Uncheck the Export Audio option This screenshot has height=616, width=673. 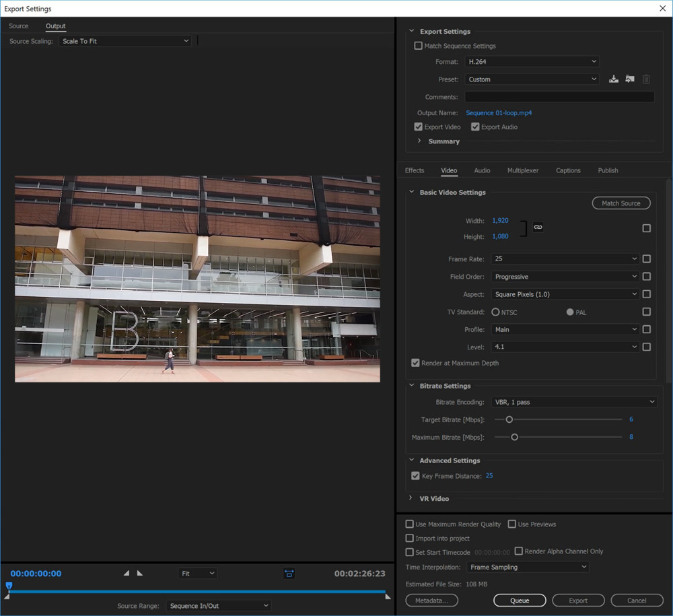[475, 127]
